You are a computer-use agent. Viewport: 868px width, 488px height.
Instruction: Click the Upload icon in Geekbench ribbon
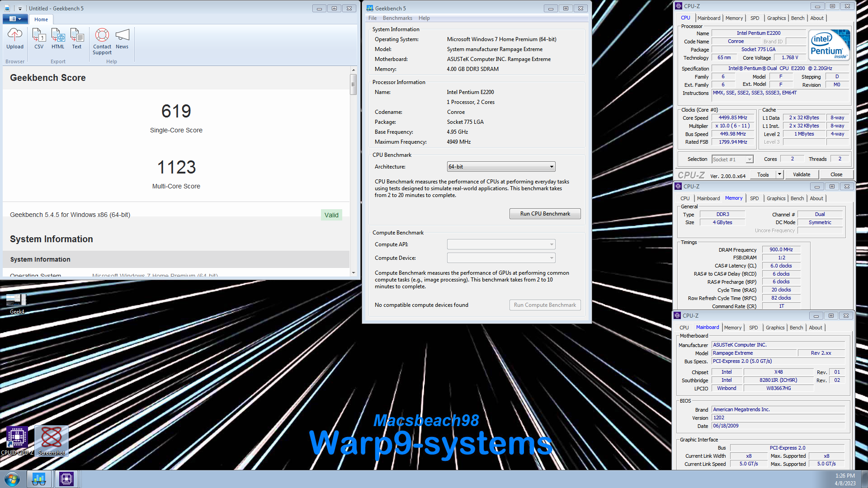tap(15, 38)
